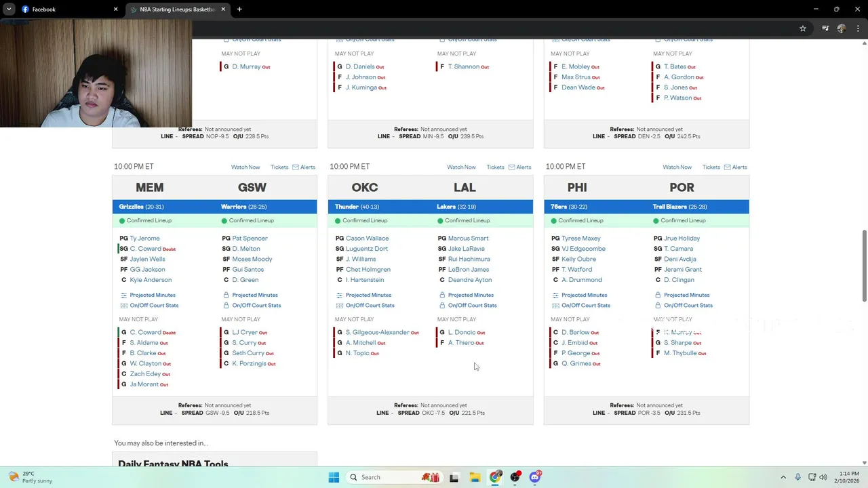Click the Alerts envelope icon for PHI vs POR
This screenshot has height=488, width=868.
727,167
